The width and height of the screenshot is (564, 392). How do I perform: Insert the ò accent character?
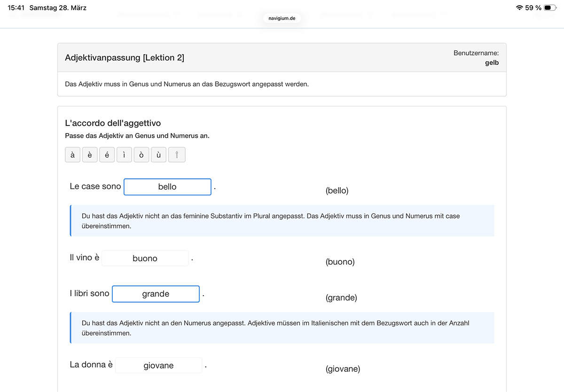141,155
